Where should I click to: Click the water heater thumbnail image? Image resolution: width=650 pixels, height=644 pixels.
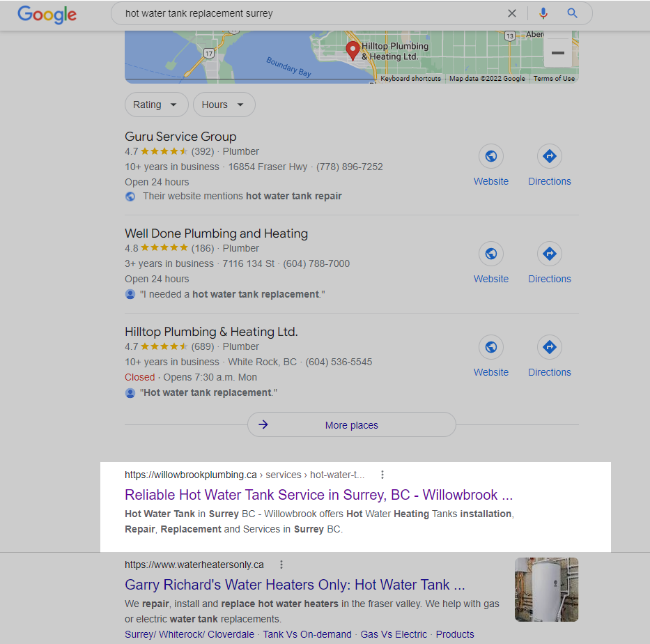pyautogui.click(x=546, y=589)
